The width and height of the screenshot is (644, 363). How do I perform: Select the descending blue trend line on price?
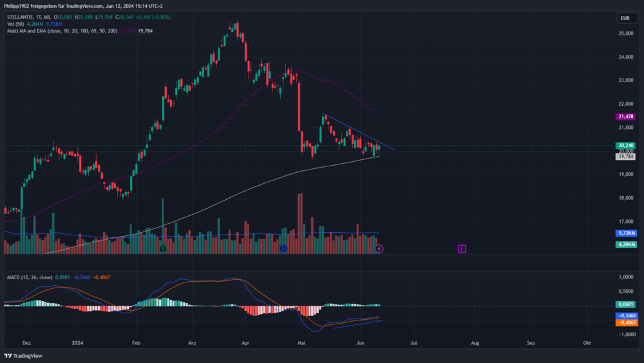[359, 132]
